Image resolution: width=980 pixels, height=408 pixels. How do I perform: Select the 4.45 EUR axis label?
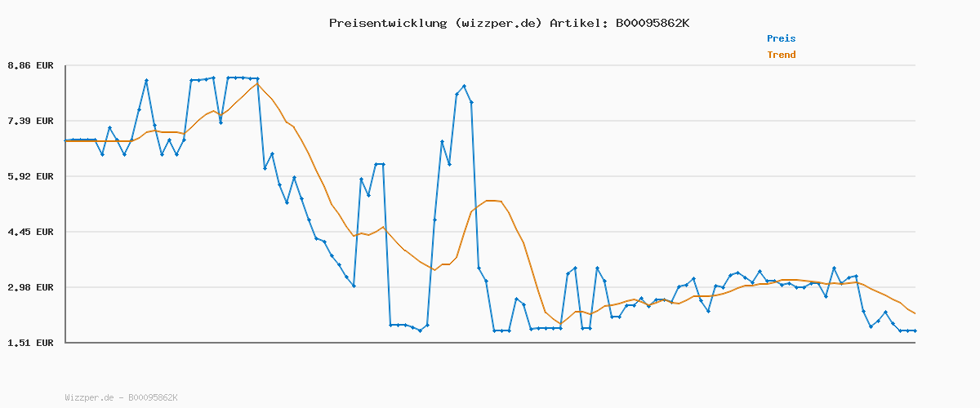pyautogui.click(x=30, y=232)
